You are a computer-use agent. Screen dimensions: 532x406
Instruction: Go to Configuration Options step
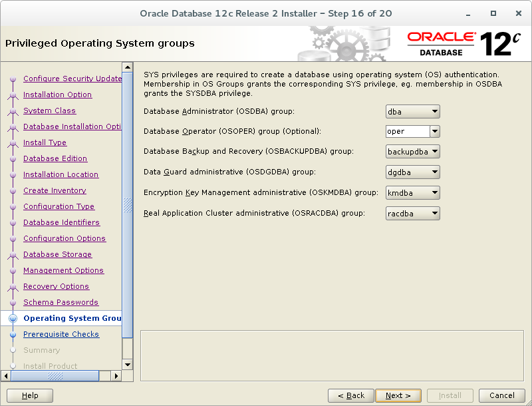coord(65,238)
